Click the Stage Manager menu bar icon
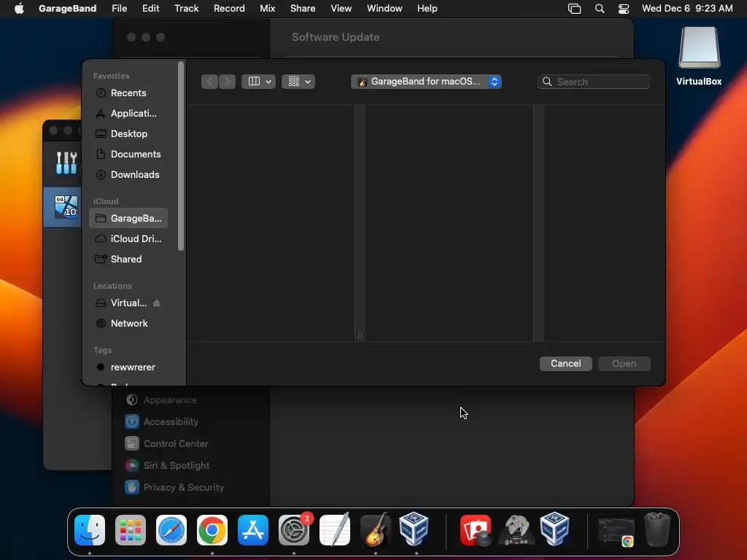This screenshot has height=560, width=747. pyautogui.click(x=575, y=9)
